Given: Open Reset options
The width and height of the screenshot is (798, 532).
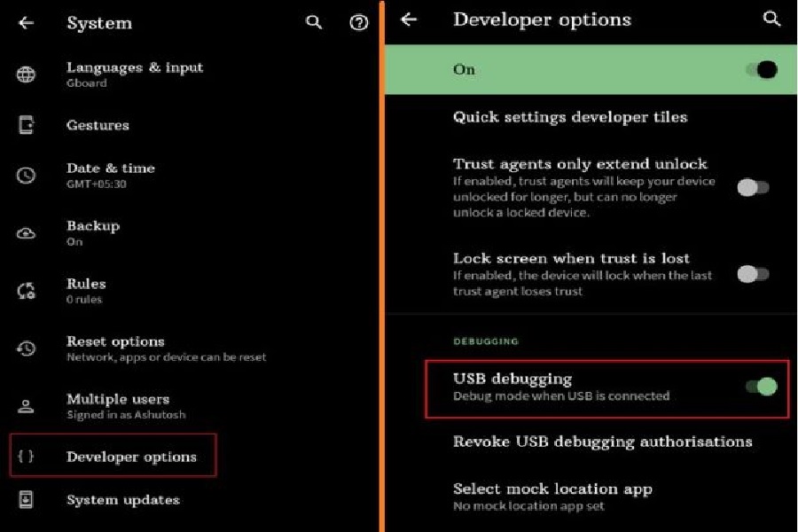Looking at the screenshot, I should tap(190, 348).
